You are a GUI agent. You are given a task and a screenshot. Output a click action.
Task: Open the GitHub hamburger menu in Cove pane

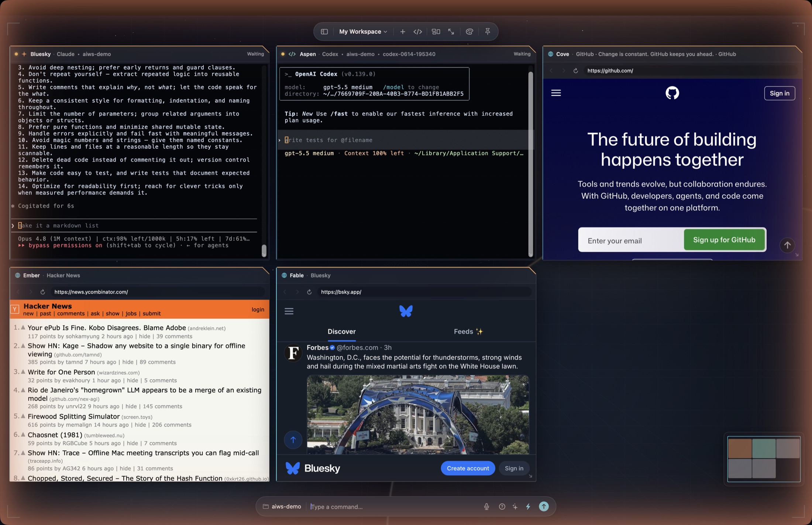point(556,93)
